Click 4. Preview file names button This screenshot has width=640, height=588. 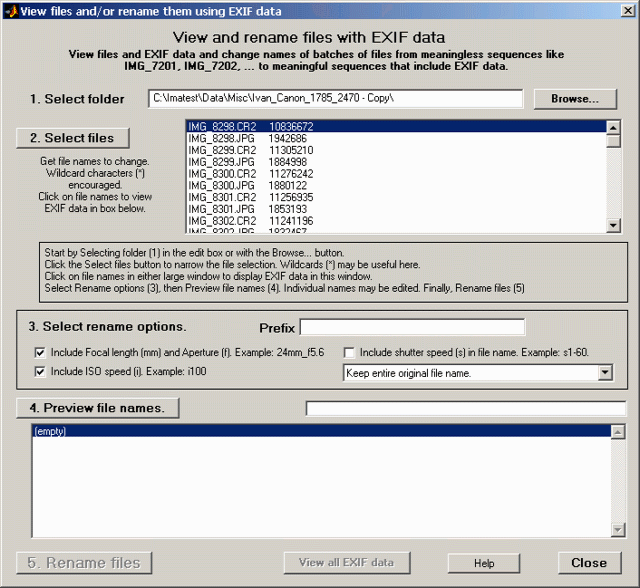98,408
